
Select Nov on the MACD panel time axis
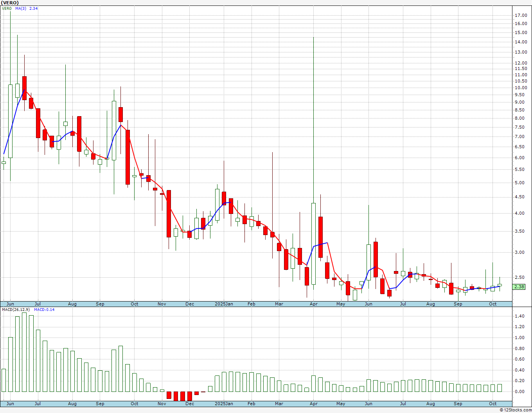(x=162, y=404)
